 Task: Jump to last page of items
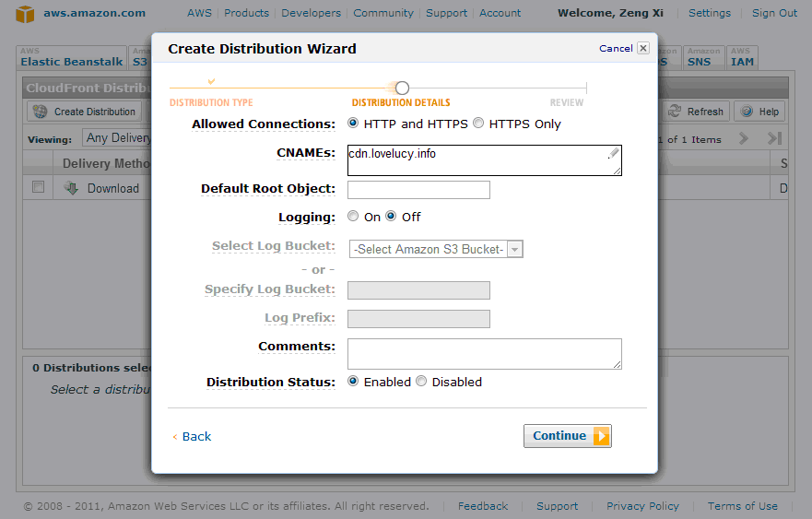pos(775,138)
